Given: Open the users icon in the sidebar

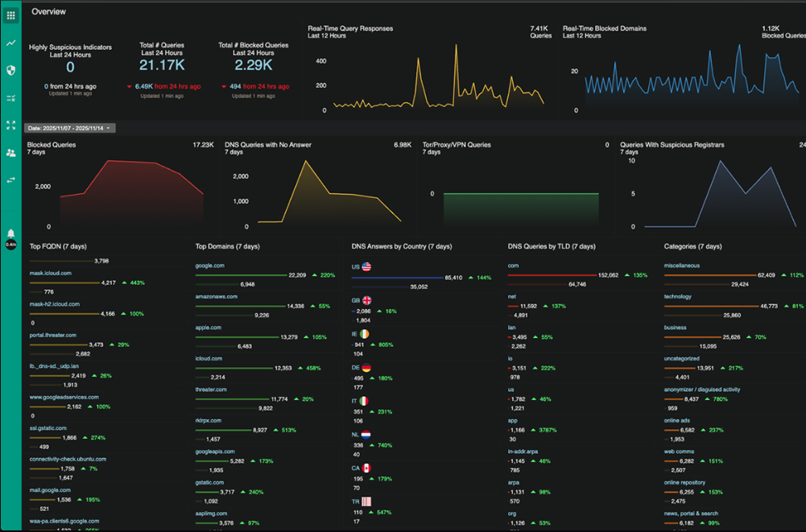Looking at the screenshot, I should [10, 153].
